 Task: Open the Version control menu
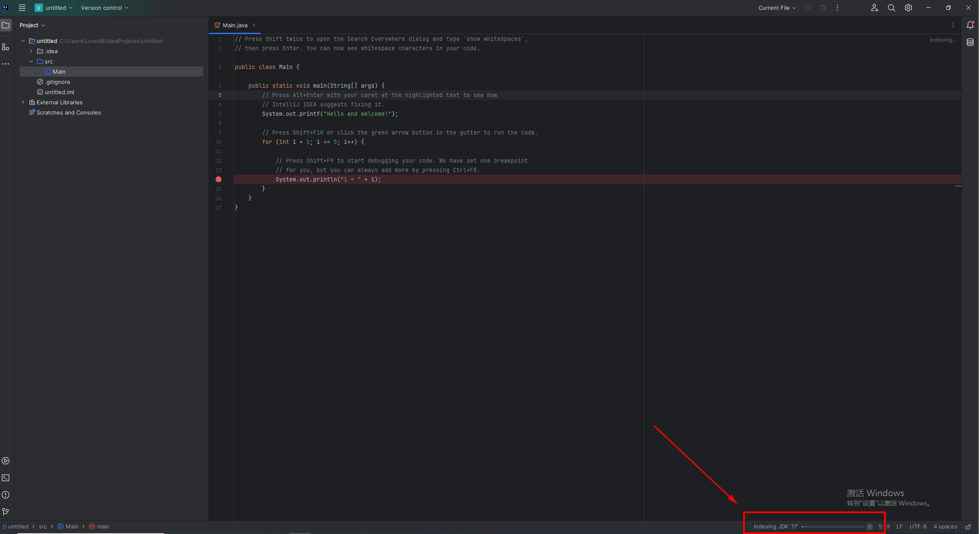click(x=104, y=8)
